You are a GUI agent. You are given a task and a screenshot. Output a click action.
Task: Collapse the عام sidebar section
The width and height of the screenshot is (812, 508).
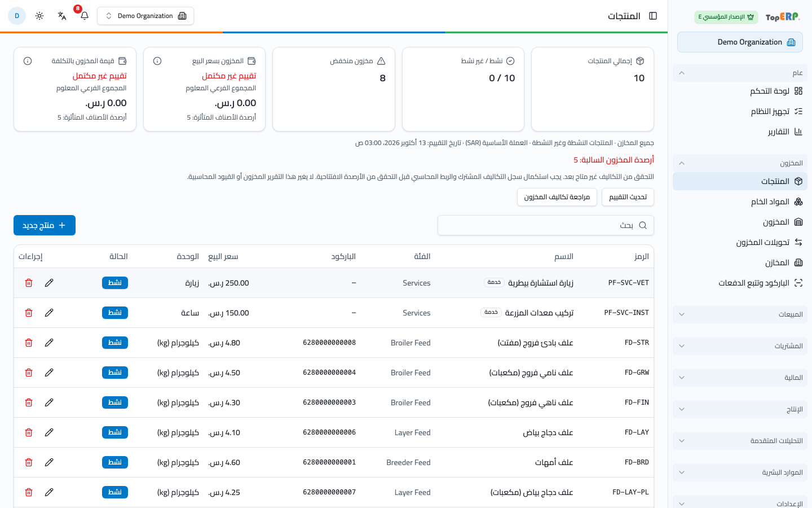pos(740,73)
